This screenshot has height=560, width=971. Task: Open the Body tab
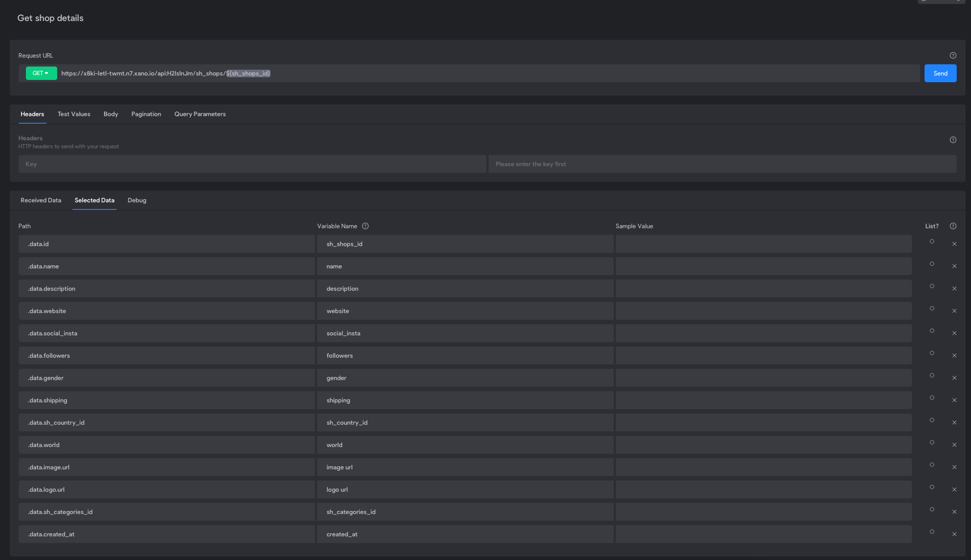pos(111,114)
